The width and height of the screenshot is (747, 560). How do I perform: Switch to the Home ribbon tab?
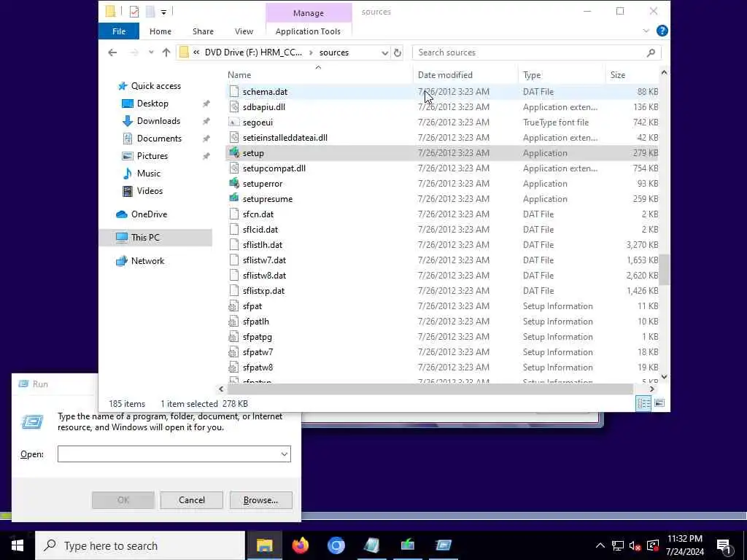[x=160, y=31]
